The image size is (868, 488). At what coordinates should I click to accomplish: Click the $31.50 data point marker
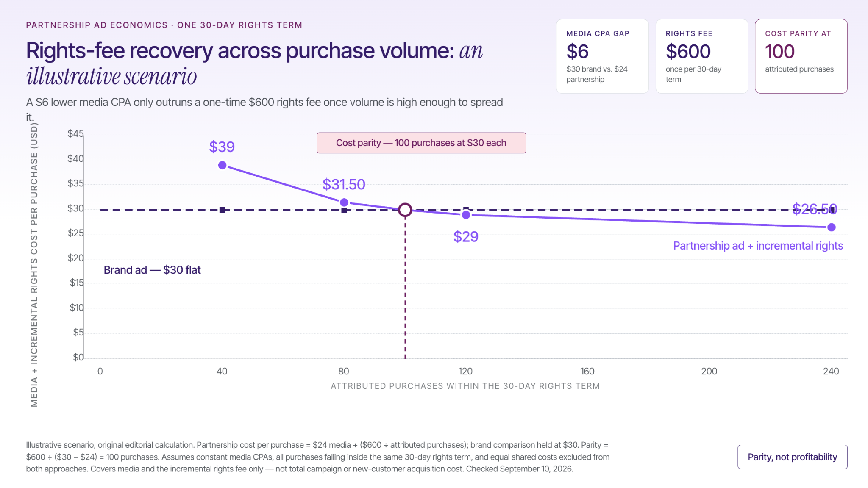click(x=344, y=202)
